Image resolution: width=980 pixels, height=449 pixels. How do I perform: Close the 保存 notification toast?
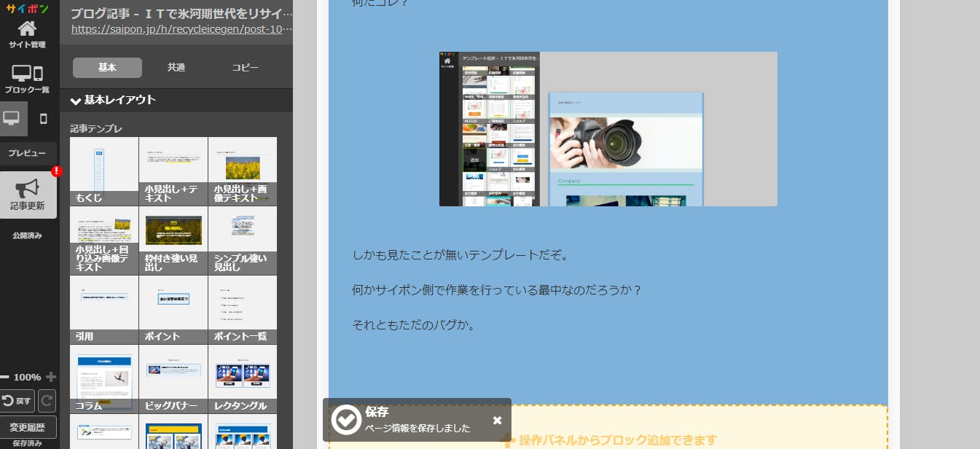pos(497,420)
